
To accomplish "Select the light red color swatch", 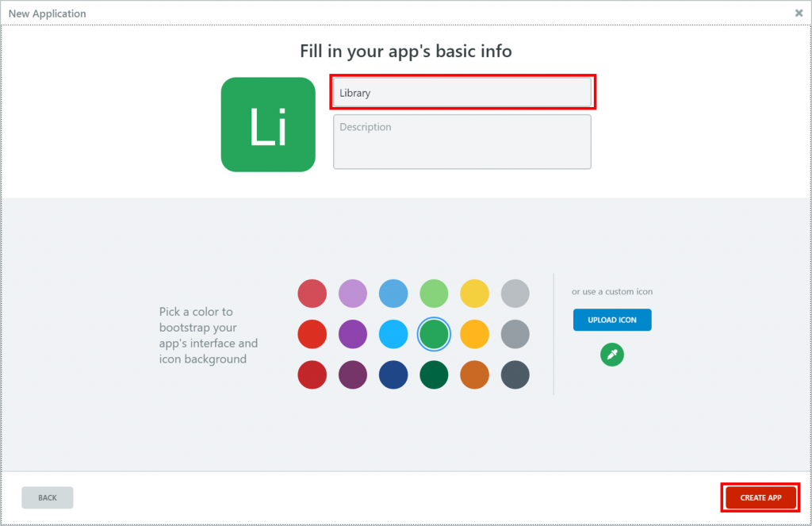I will [312, 293].
